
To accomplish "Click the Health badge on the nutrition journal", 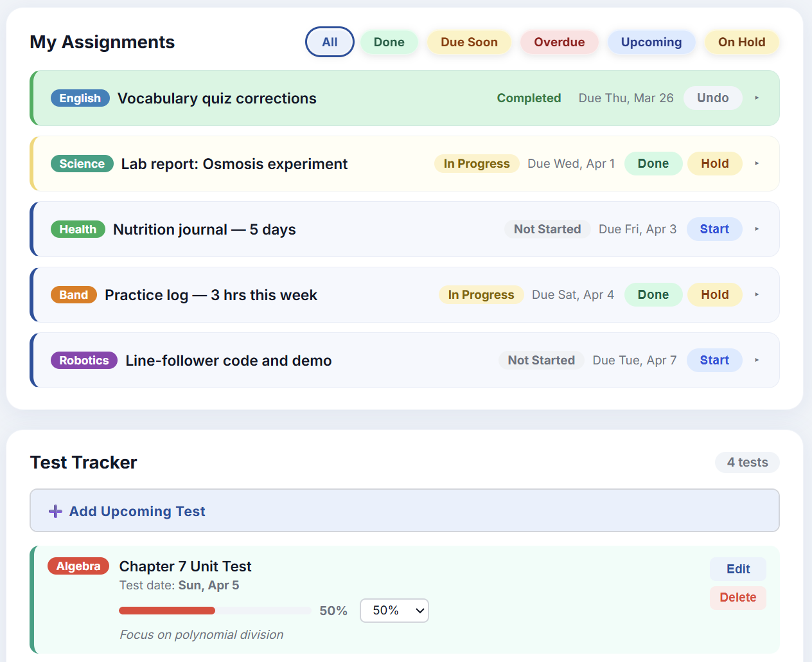I will 78,229.
